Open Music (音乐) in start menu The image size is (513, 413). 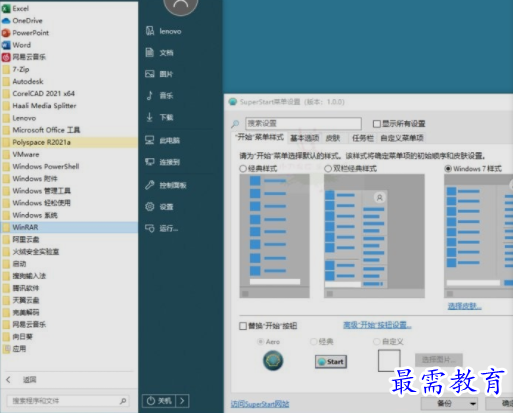(x=166, y=96)
